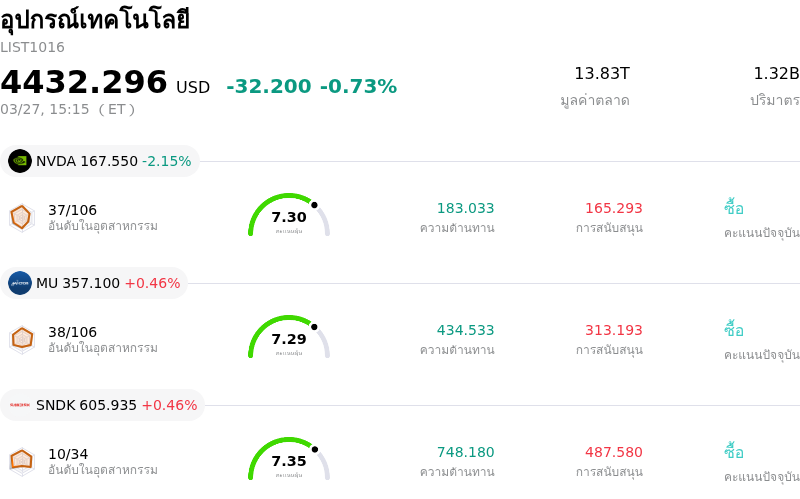This screenshot has height=499, width=800.
Task: Click MU support value 313.193
Action: click(x=613, y=330)
